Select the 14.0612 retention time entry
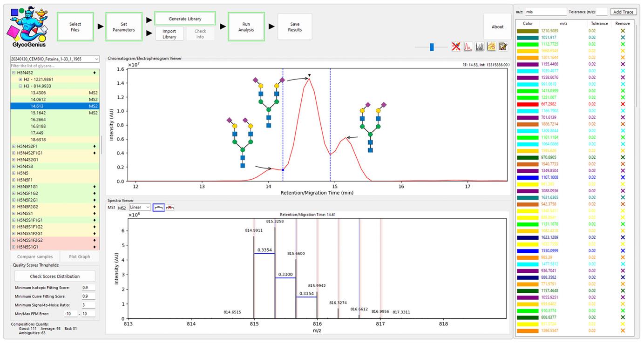This screenshot has height=344, width=644. point(55,100)
